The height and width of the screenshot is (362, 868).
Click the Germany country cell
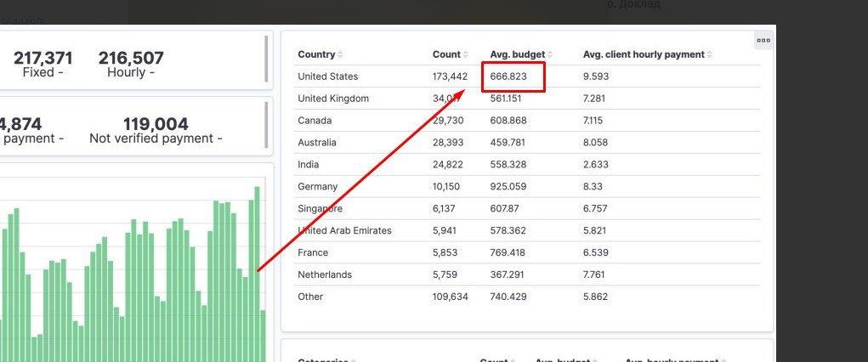(x=318, y=187)
